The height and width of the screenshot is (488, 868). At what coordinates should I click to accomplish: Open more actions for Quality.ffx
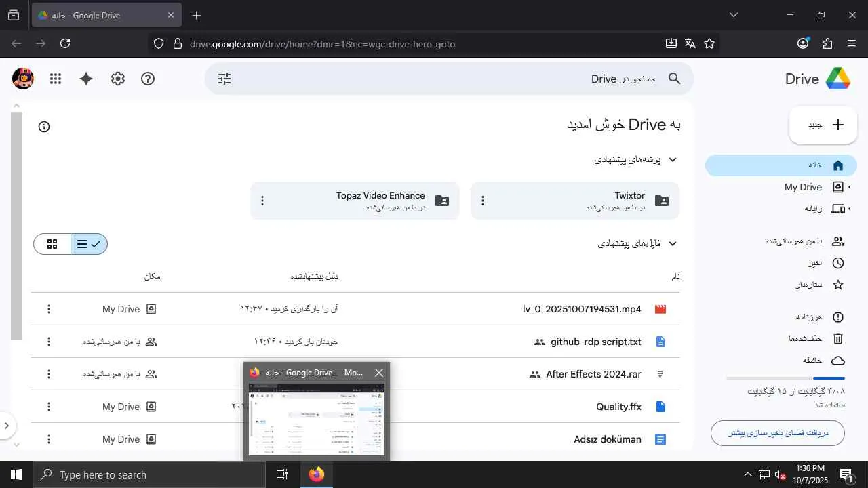pos(48,407)
